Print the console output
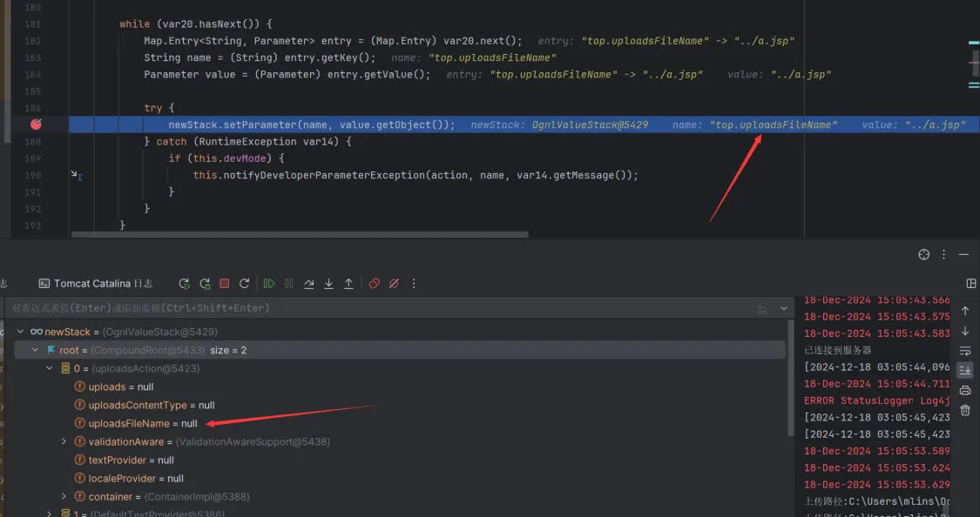This screenshot has width=980, height=517. [x=965, y=391]
